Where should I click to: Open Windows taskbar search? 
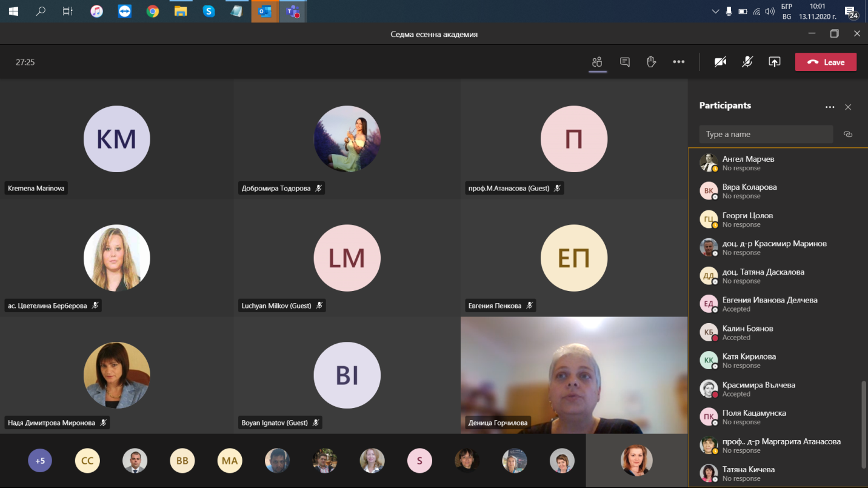(x=41, y=11)
